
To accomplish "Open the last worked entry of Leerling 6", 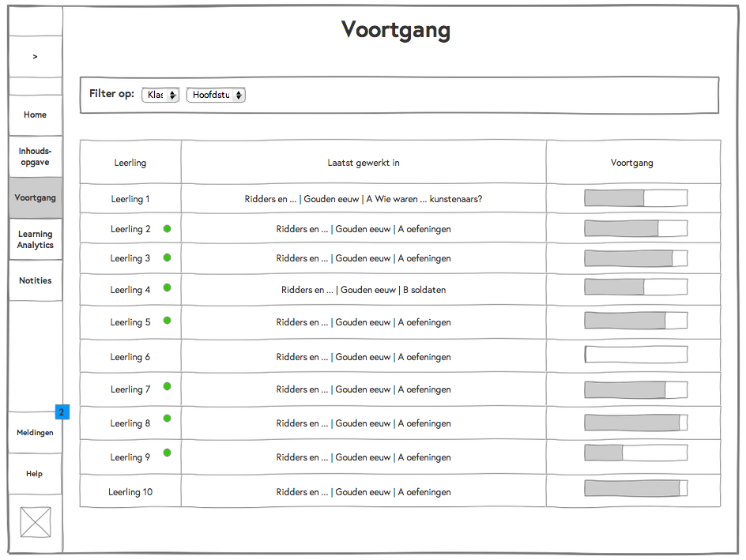I will coord(364,356).
